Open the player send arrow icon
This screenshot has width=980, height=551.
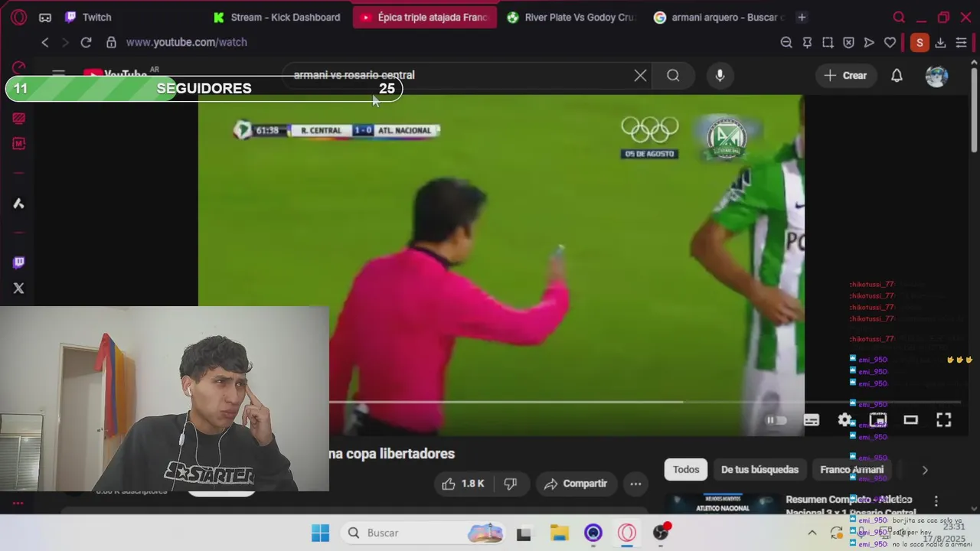[x=869, y=42]
